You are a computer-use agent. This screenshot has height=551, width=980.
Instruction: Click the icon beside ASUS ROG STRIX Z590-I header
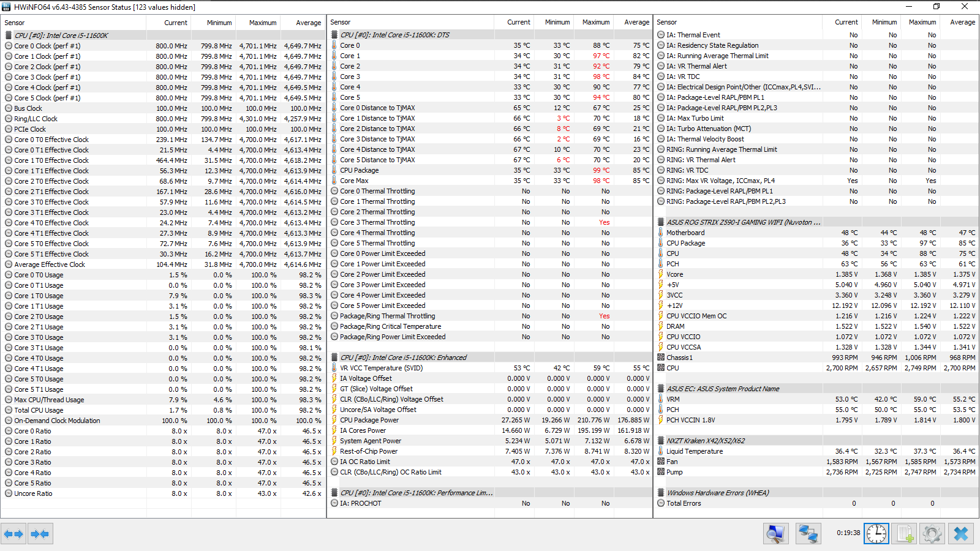coord(661,222)
